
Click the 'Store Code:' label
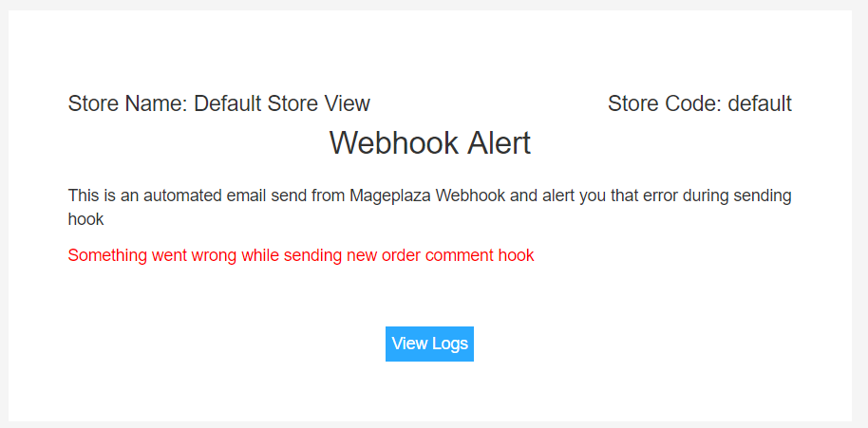click(665, 103)
